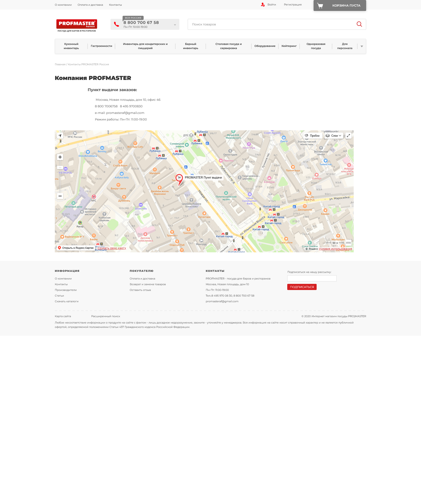Screen dimensions: 421x504
Task: Open Скачать каталоги footer link
Action: click(67, 301)
